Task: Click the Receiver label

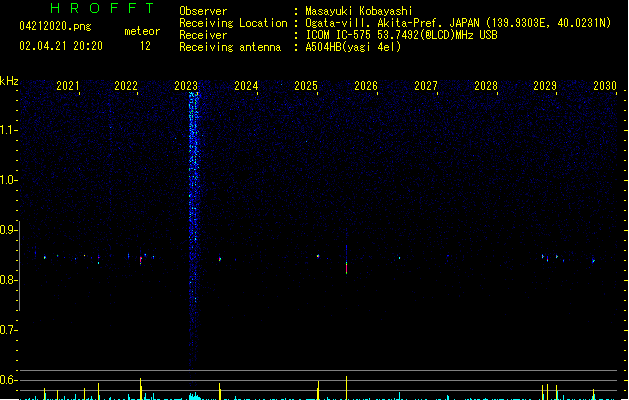Action: (203, 35)
